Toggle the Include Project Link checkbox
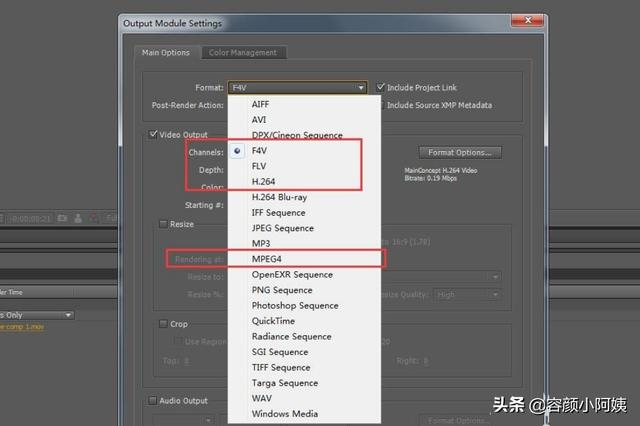The image size is (640, 426). point(381,87)
